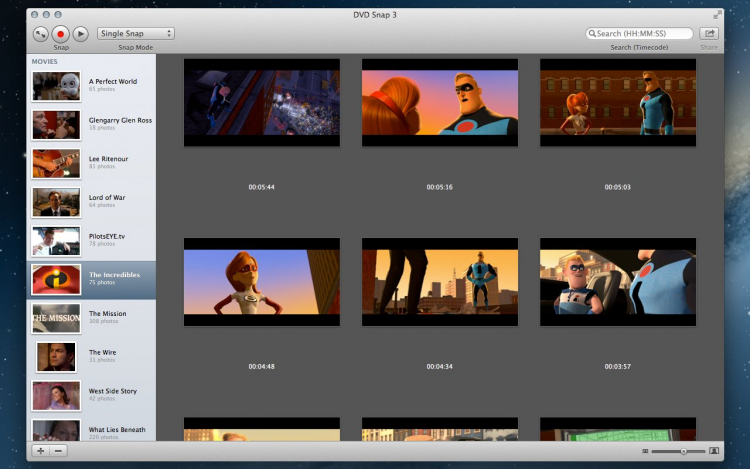Click the red record Snap button

(60, 34)
